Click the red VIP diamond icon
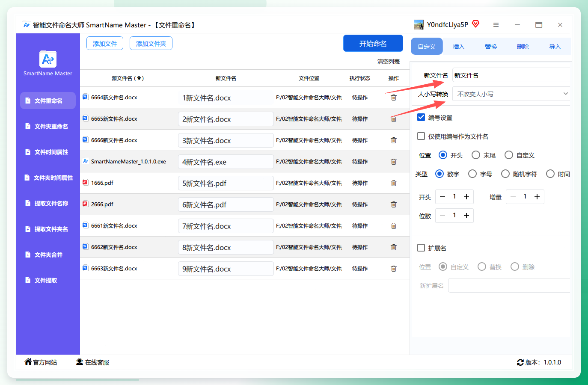588x385 pixels. (x=475, y=24)
